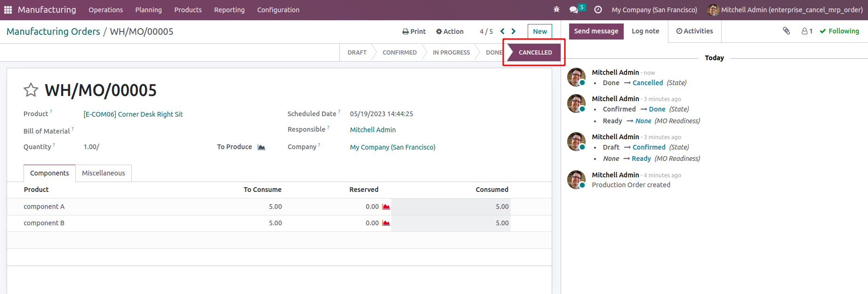
Task: Open the Corner Desk Right Sit product link
Action: click(x=133, y=114)
